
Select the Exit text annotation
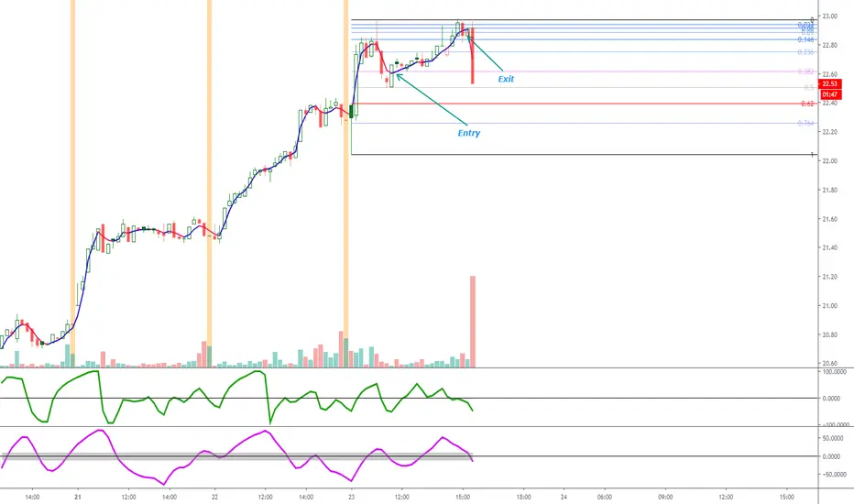tap(506, 79)
